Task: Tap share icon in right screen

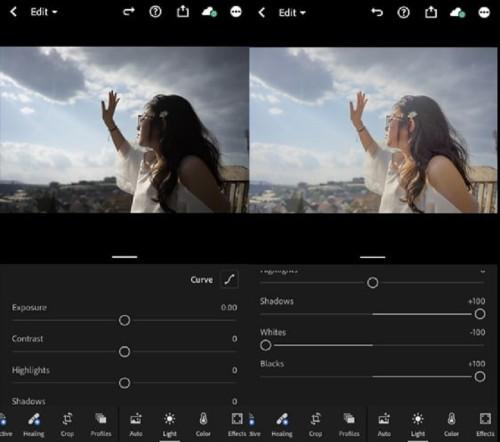Action: pyautogui.click(x=431, y=12)
